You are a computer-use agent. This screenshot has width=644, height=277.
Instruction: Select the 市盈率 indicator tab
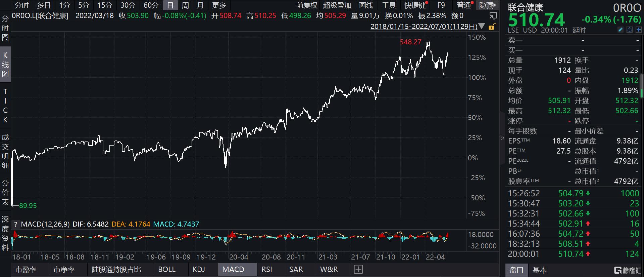[x=26, y=269]
